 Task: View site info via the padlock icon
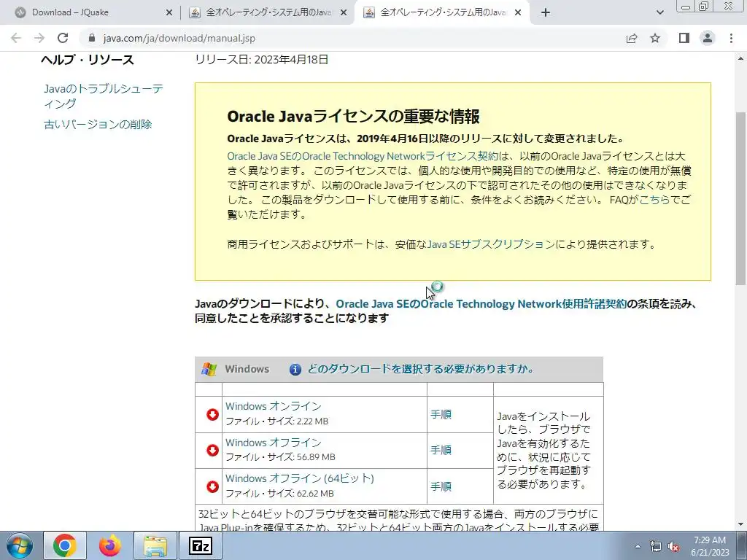[x=92, y=38]
